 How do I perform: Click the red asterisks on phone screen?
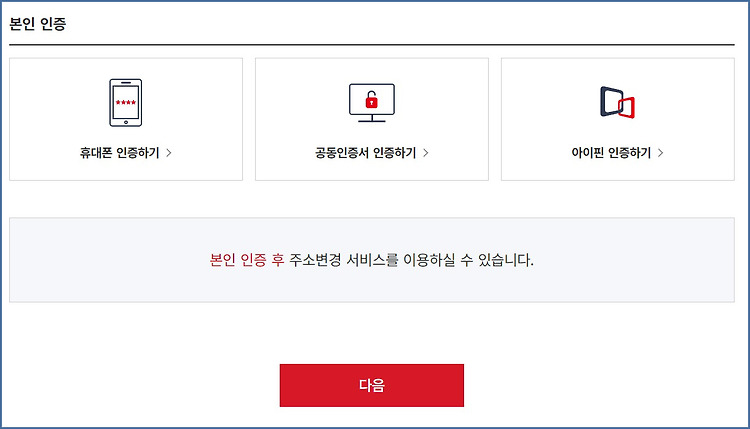coord(126,102)
